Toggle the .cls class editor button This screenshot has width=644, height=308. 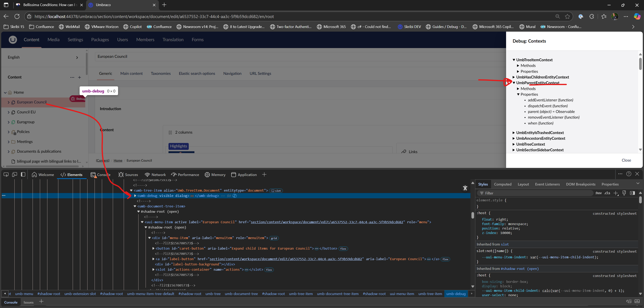(x=607, y=193)
